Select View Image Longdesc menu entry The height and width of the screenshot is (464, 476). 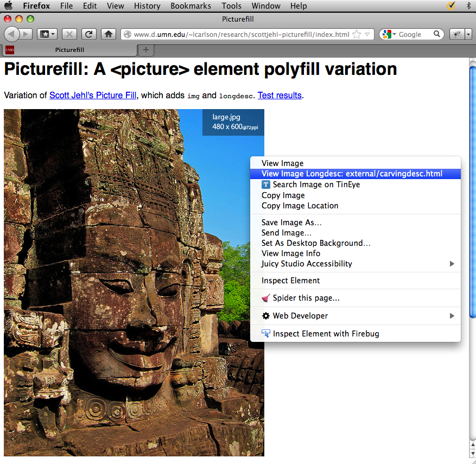352,174
